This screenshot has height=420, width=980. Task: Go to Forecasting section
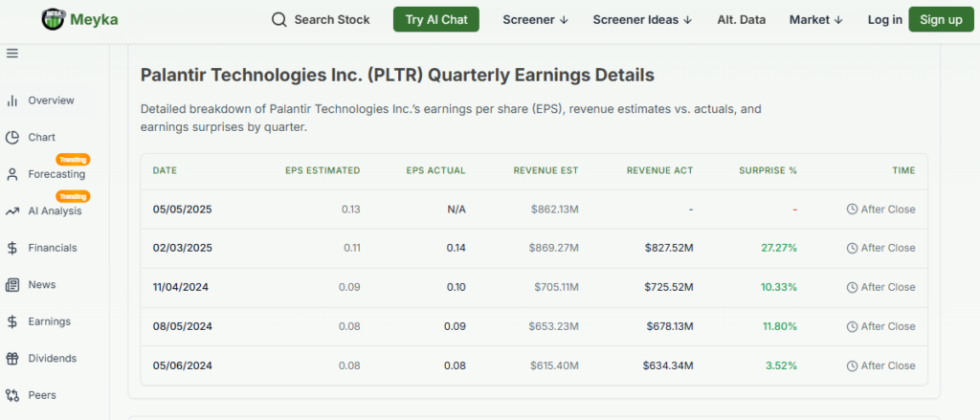[x=56, y=174]
